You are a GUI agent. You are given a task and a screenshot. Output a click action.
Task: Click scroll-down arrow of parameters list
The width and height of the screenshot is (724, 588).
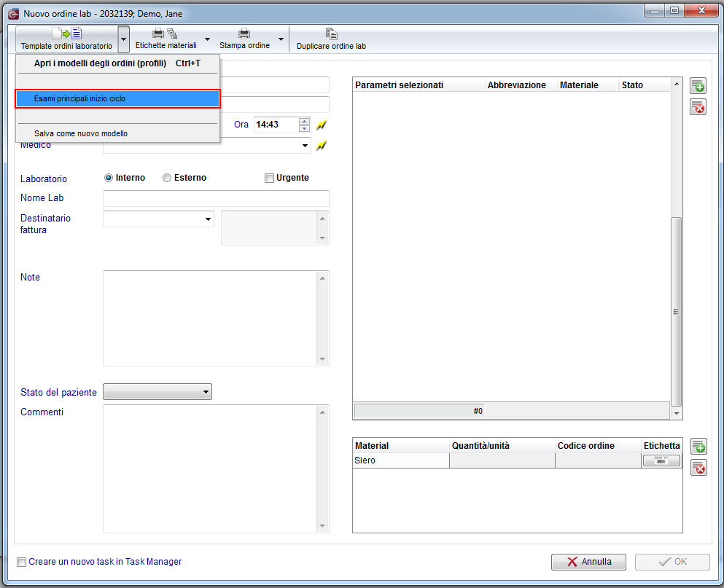click(x=677, y=414)
